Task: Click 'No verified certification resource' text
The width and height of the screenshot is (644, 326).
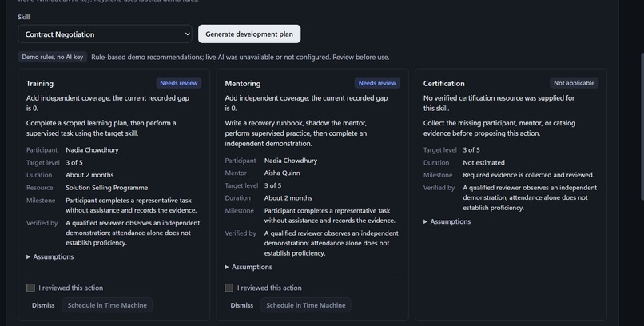Action: point(499,103)
